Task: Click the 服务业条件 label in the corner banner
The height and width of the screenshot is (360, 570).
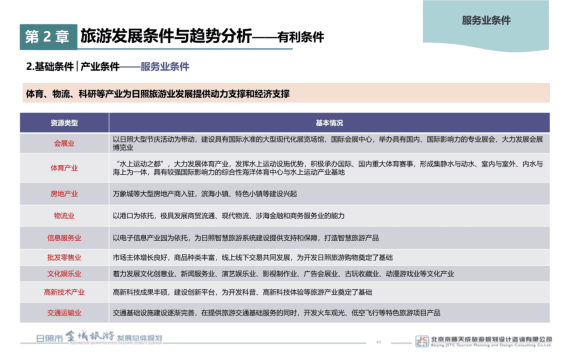Action: [x=486, y=20]
